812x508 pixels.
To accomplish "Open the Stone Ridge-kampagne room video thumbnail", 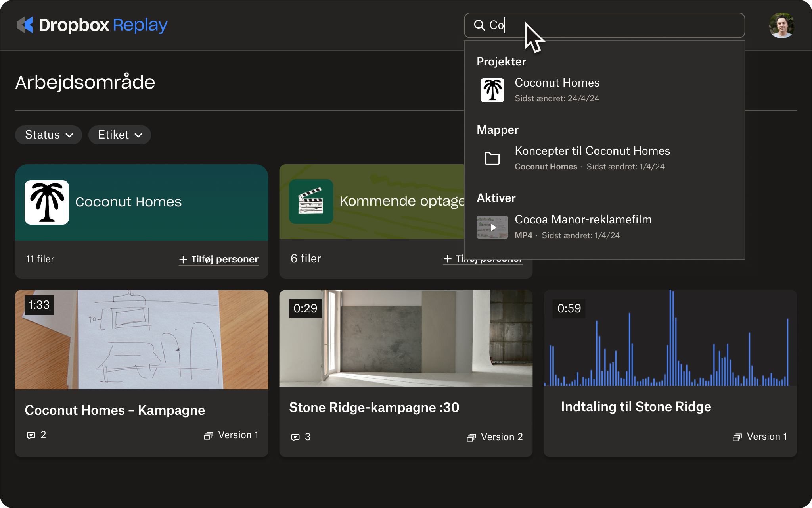I will point(406,338).
